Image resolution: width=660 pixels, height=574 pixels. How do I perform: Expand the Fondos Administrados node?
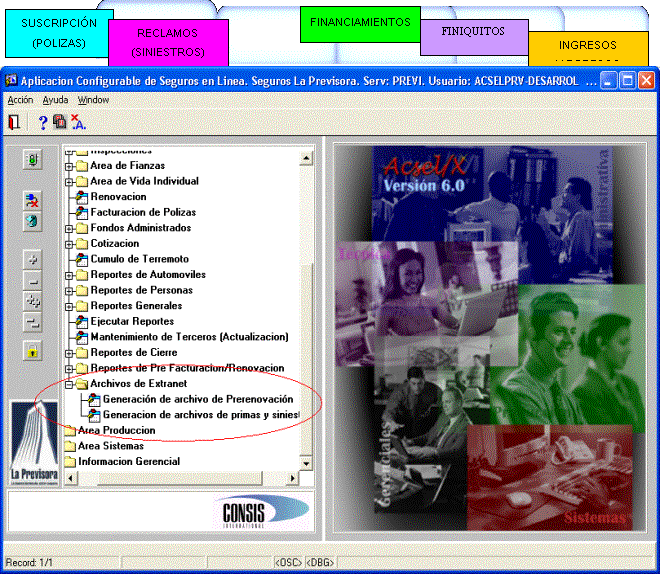(x=69, y=229)
